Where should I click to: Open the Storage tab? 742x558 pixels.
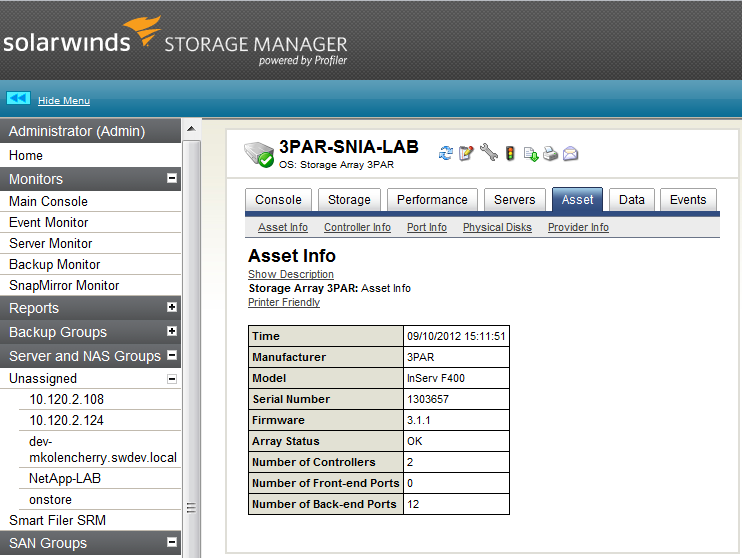click(349, 200)
